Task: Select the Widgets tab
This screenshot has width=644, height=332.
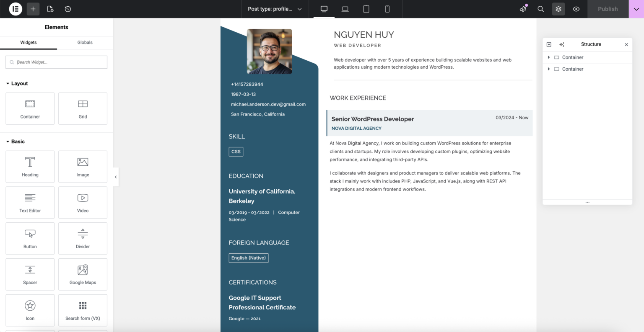Action: 29,42
